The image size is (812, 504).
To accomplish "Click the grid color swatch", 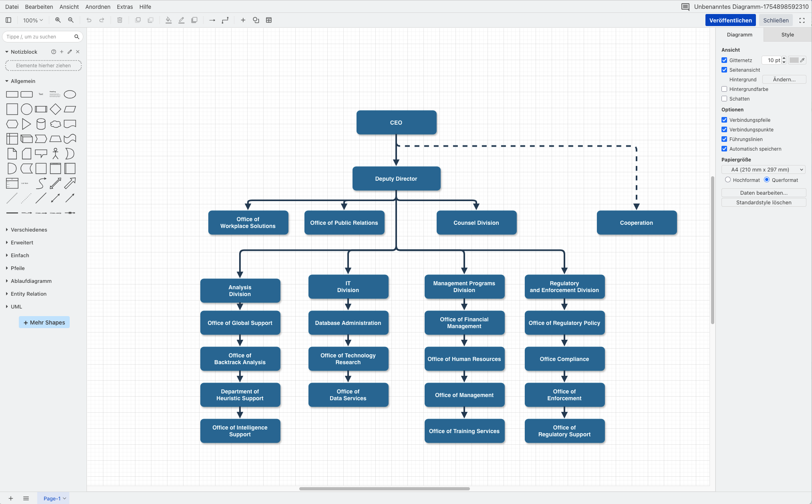I will pos(794,60).
